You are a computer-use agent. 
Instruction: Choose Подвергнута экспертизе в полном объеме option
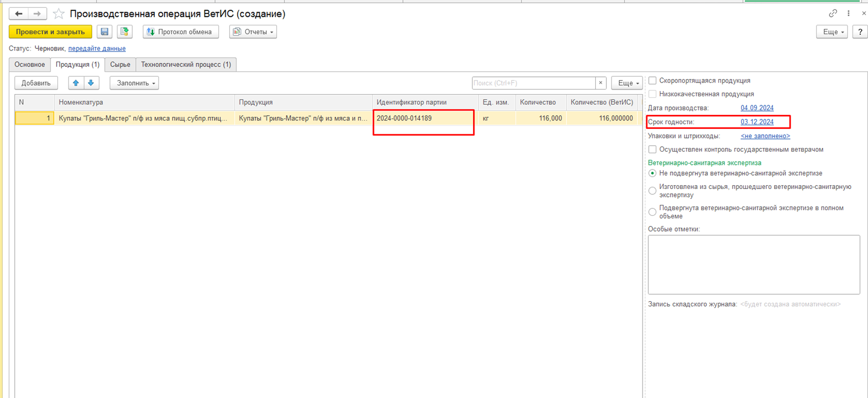tap(653, 212)
